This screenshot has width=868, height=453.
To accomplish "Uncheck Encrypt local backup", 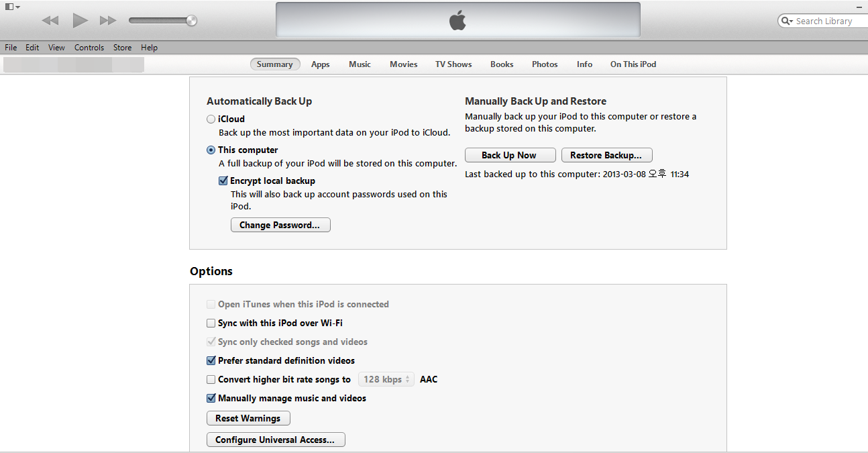I will coord(223,181).
